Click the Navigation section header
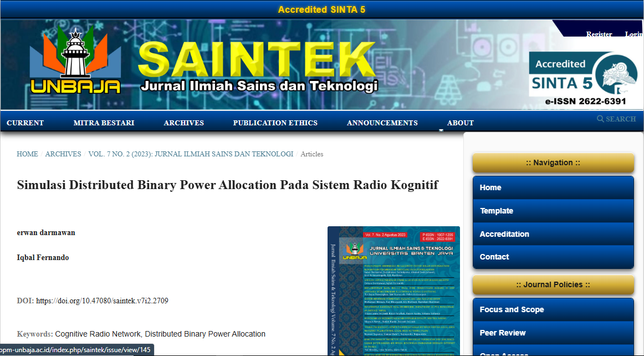Screen dimensions: 644x356 click(x=553, y=163)
